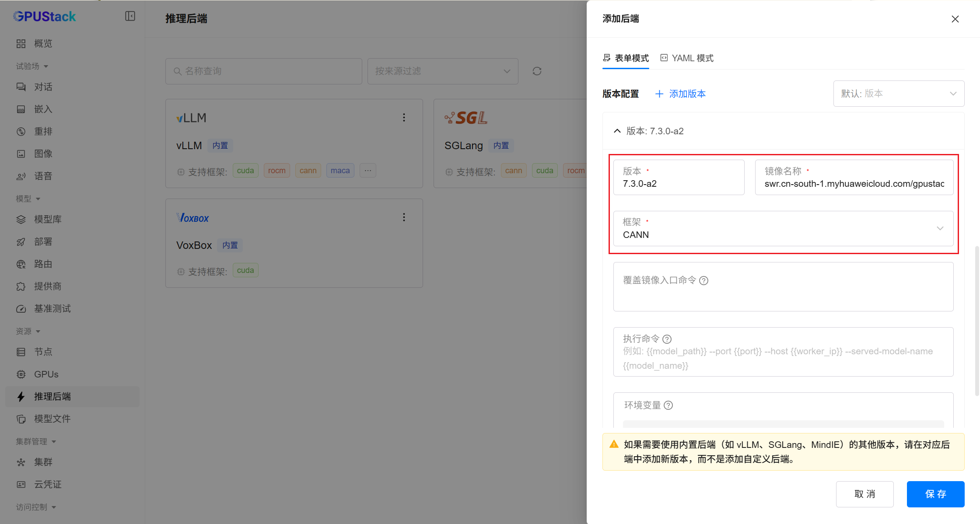Open the VoxBox card three-dot menu
980x524 pixels.
tap(404, 217)
